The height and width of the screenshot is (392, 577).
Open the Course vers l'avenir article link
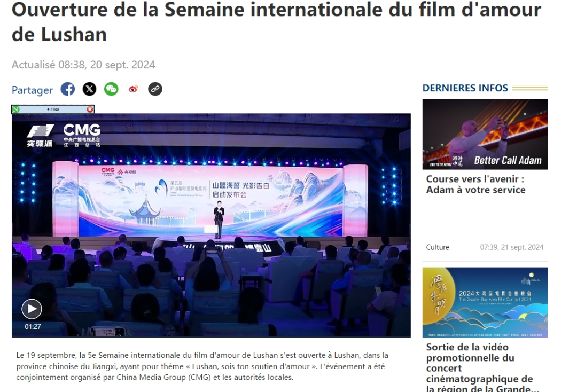click(x=475, y=184)
